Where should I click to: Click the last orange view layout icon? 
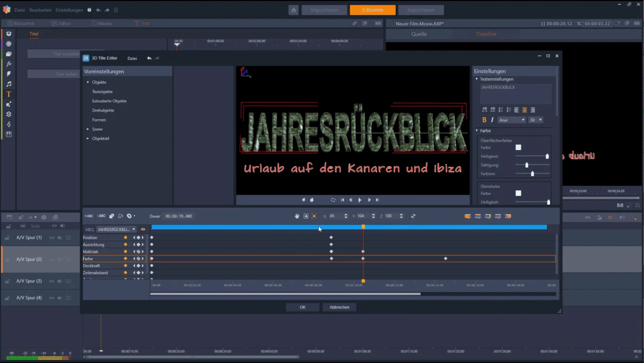[x=508, y=216]
